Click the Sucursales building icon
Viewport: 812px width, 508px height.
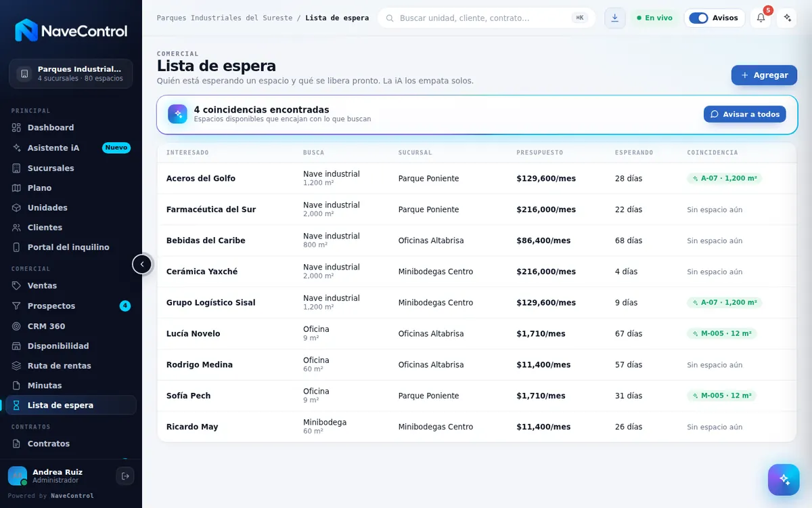[x=17, y=168]
